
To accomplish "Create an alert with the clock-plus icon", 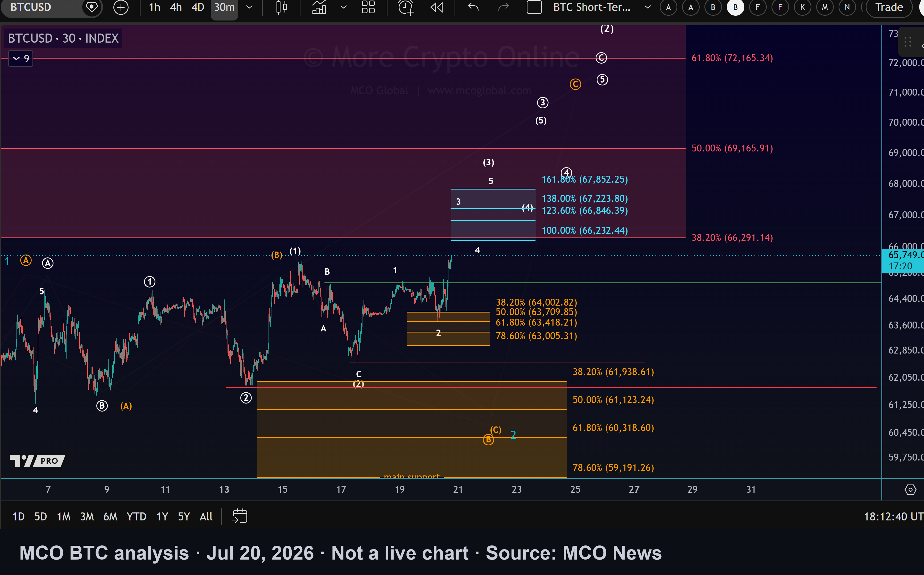I will click(x=406, y=7).
